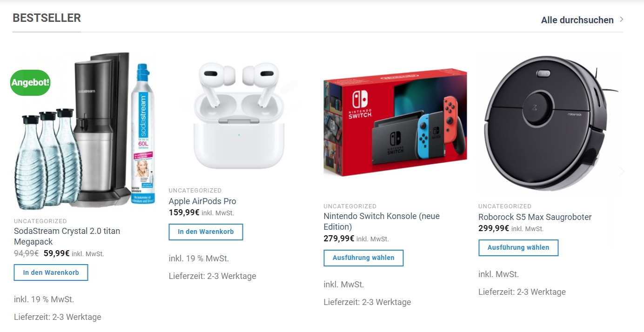Click the green Angebot! sale badge
Image resolution: width=644 pixels, height=332 pixels.
click(30, 83)
